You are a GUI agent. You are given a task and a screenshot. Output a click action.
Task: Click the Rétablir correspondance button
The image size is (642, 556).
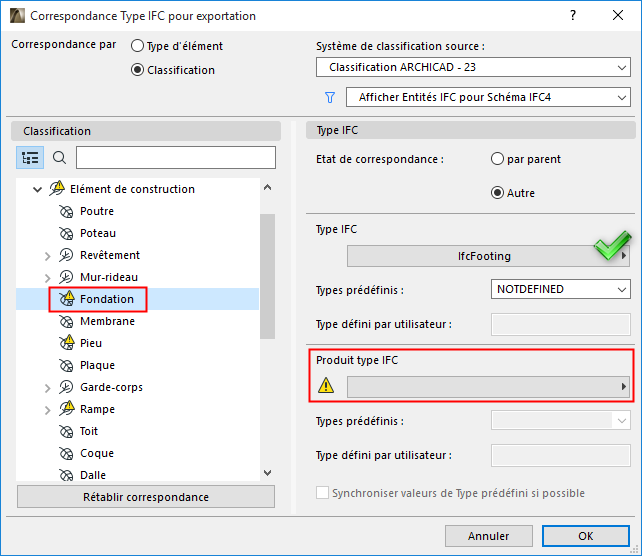click(145, 497)
